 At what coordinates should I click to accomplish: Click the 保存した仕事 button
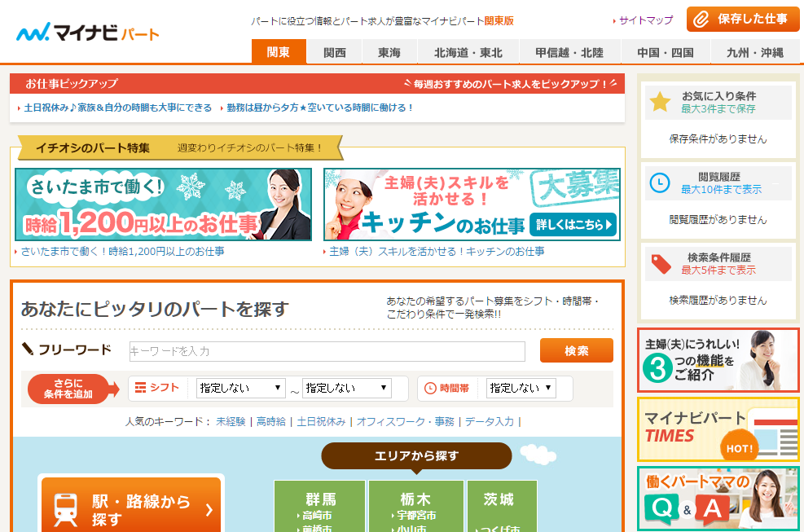coord(743,20)
